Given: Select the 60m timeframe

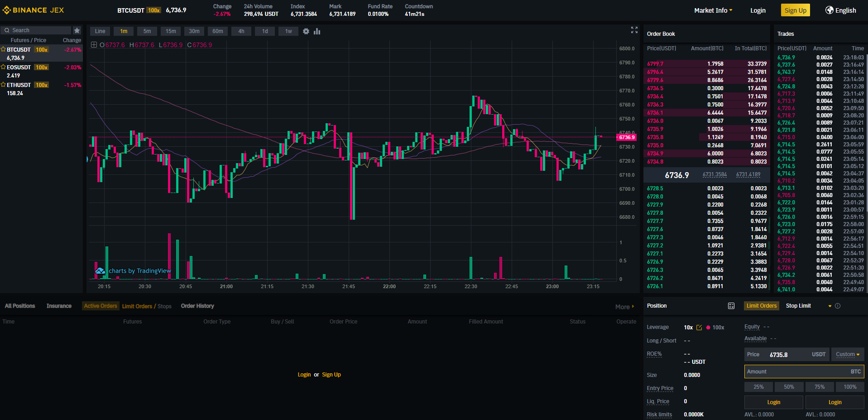Looking at the screenshot, I should pyautogui.click(x=218, y=31).
